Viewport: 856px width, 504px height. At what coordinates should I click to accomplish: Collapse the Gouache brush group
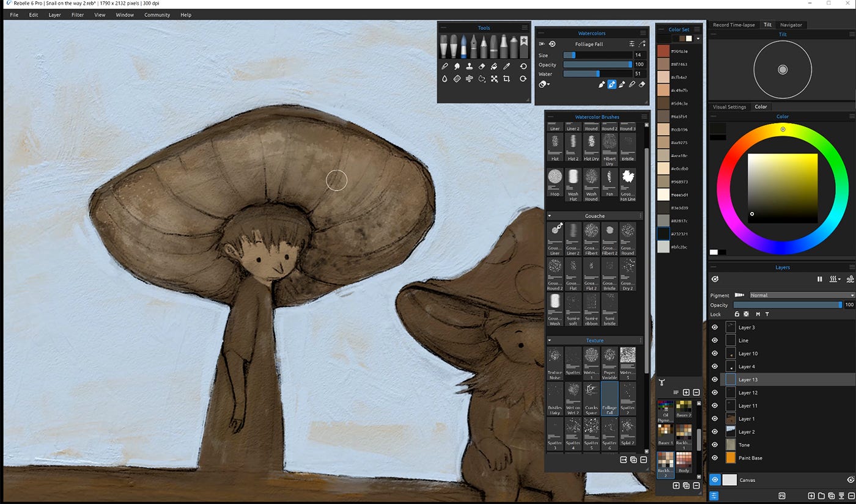click(x=549, y=216)
